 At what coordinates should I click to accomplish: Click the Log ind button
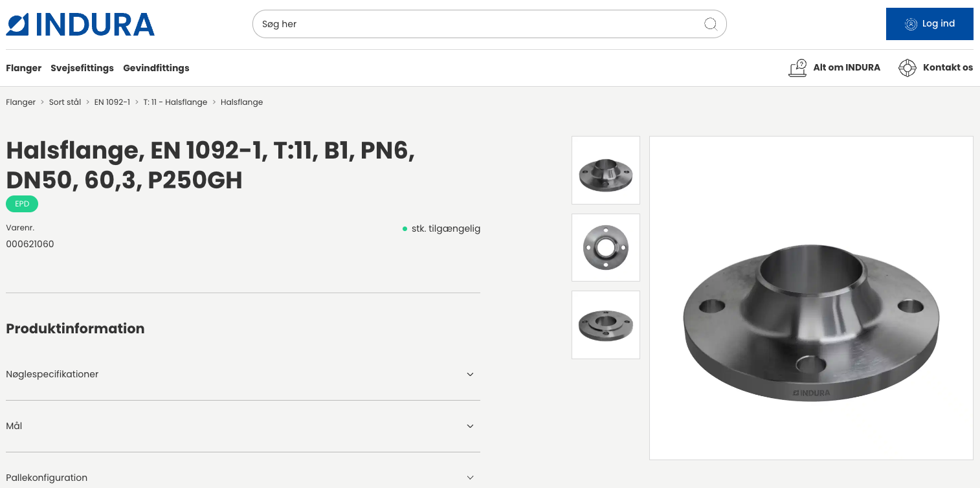click(x=930, y=24)
